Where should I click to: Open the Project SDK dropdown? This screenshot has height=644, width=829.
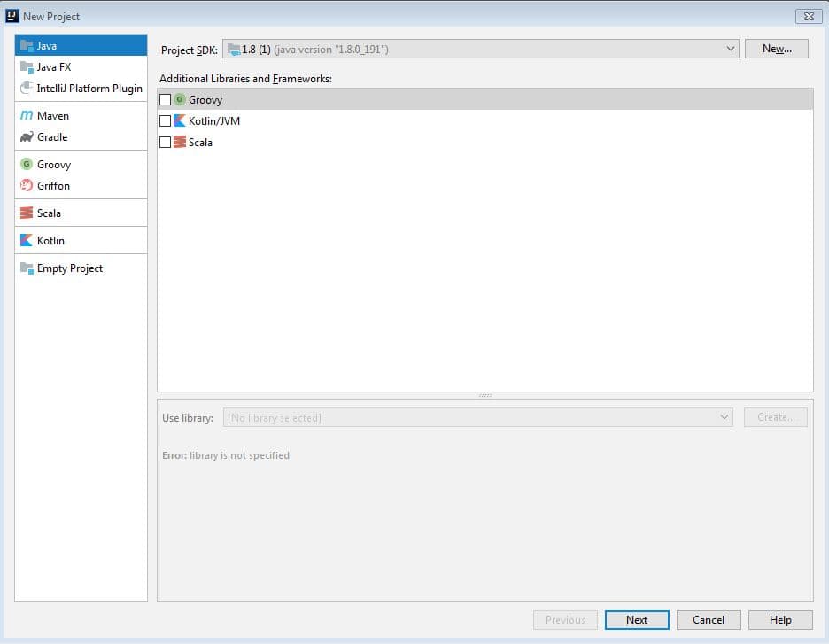click(481, 50)
